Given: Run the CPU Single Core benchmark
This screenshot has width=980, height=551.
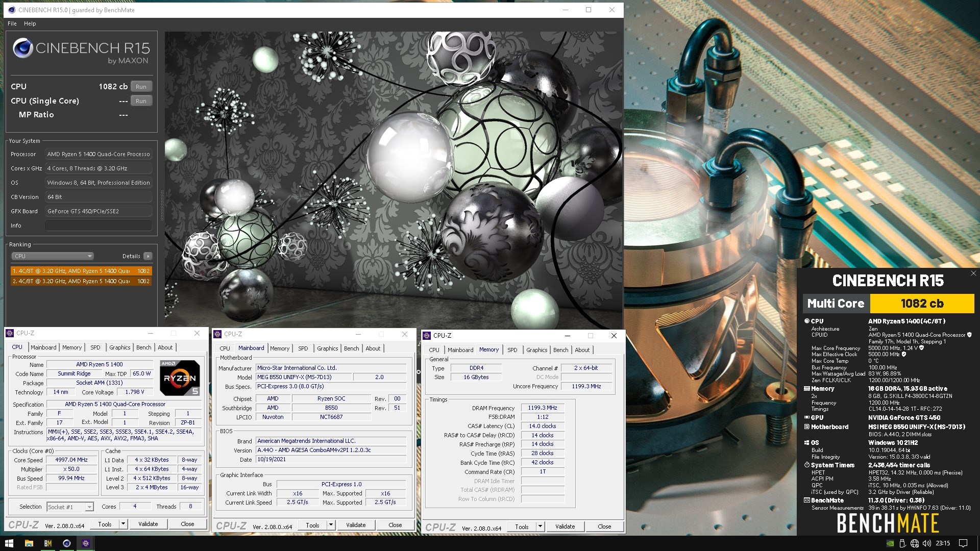Looking at the screenshot, I should tap(141, 101).
